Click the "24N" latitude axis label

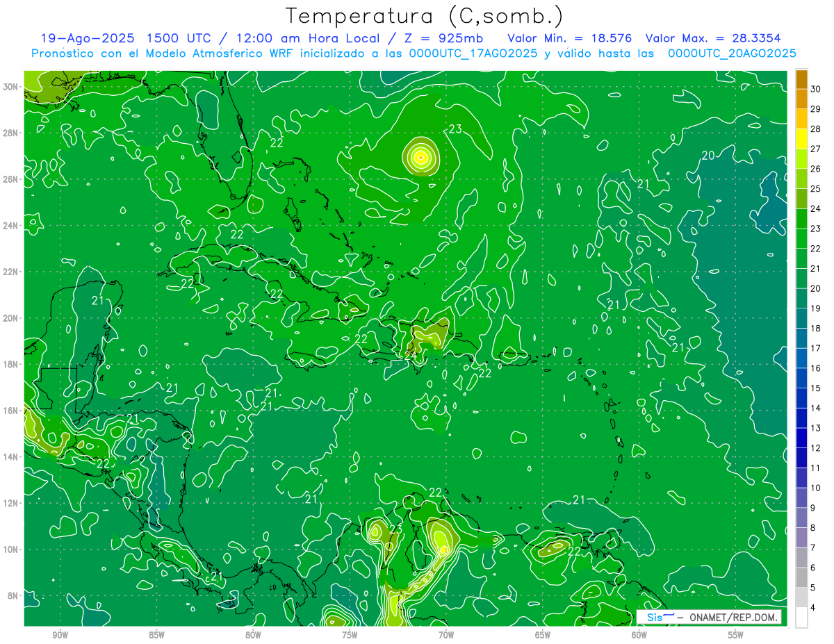pos(12,226)
